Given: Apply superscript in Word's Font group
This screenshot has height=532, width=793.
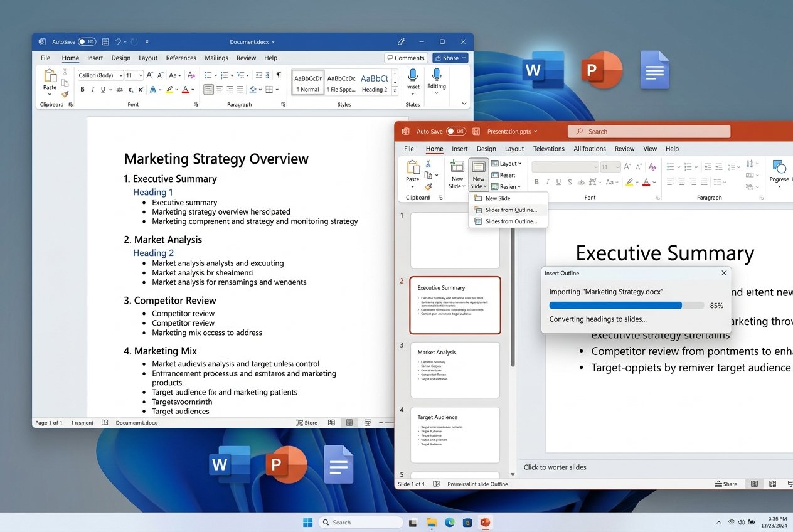Looking at the screenshot, I should [140, 90].
